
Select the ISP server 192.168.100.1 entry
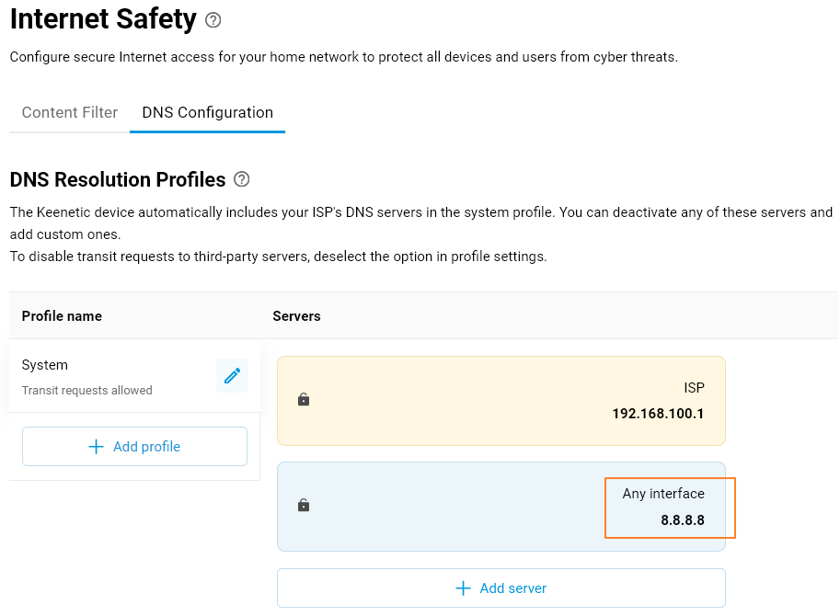[501, 400]
